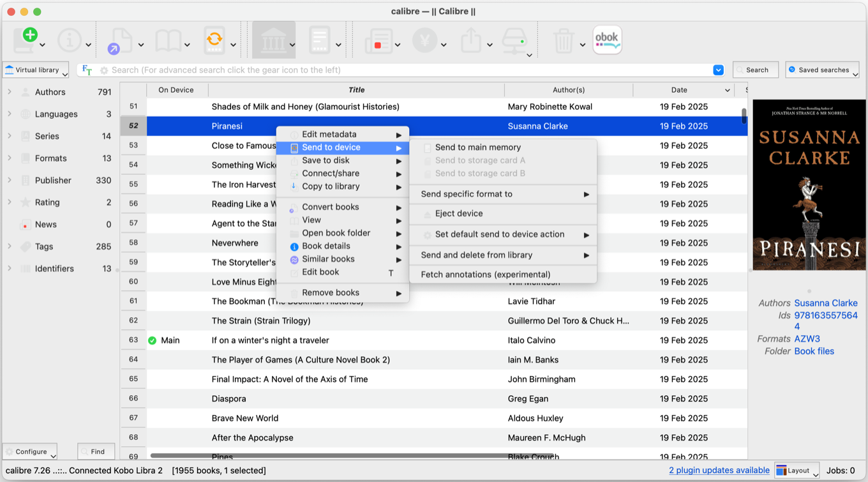Open the Library building icon
The width and height of the screenshot is (868, 482).
click(273, 40)
